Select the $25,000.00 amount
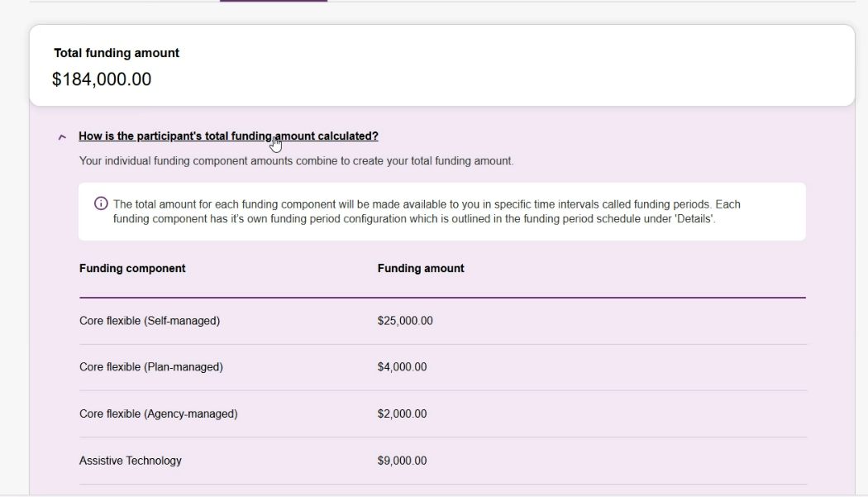 pos(405,321)
